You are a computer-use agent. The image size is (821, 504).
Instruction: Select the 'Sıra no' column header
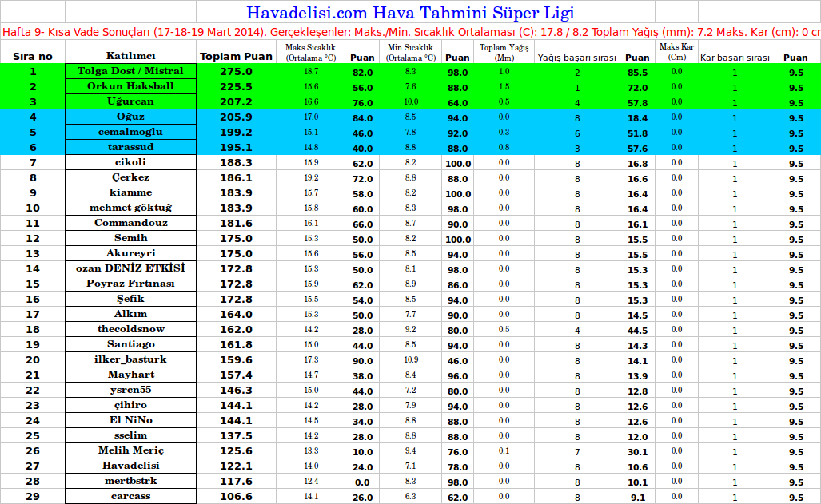pyautogui.click(x=32, y=57)
